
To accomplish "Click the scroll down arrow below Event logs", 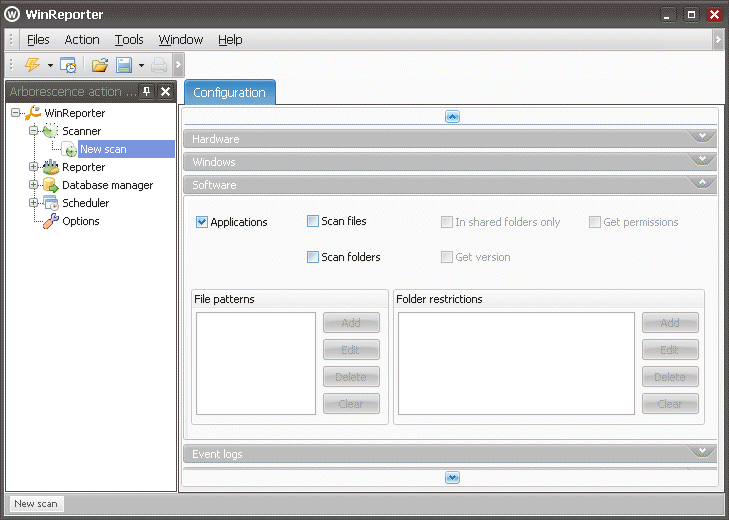I will [452, 478].
